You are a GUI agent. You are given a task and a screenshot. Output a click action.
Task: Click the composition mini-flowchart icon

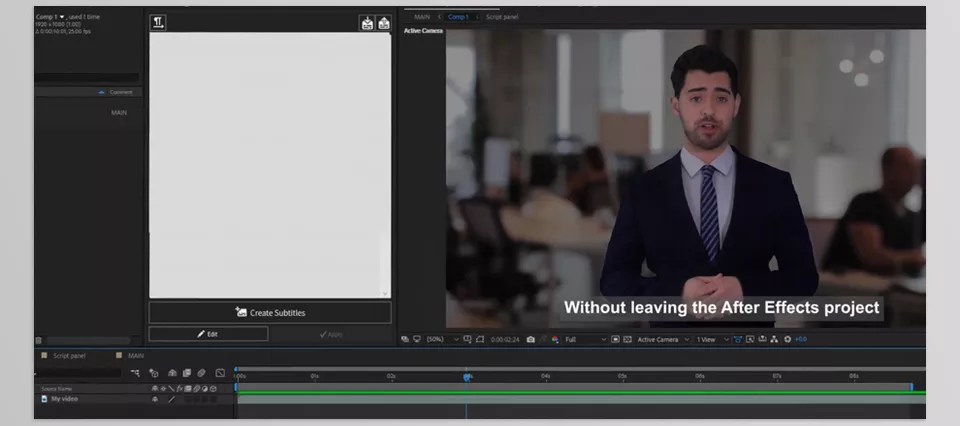135,373
